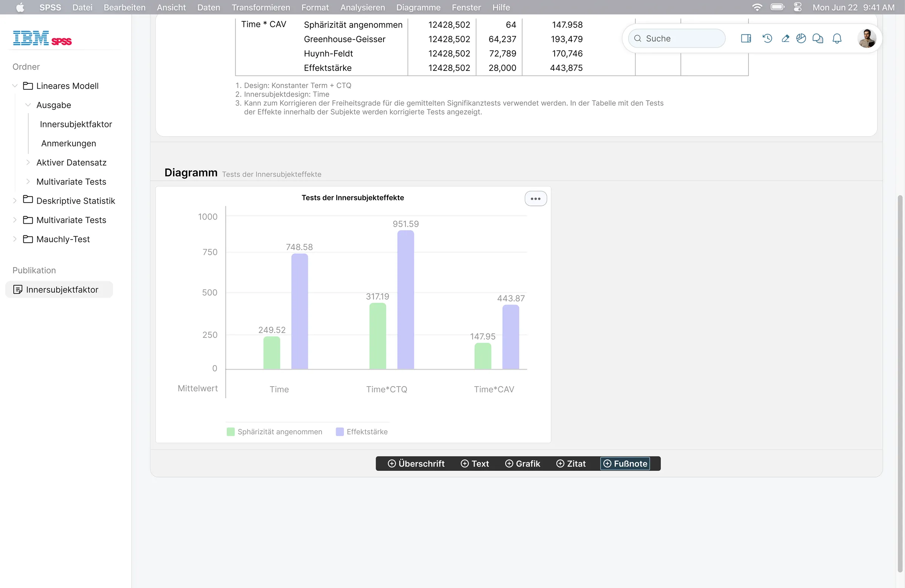
Task: Open the pie chart icon
Action: pyautogui.click(x=801, y=38)
